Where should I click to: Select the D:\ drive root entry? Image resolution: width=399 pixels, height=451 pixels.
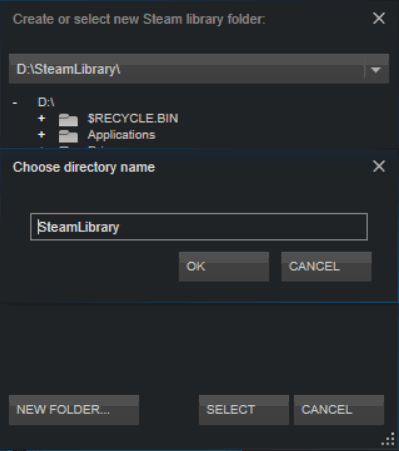click(x=46, y=102)
